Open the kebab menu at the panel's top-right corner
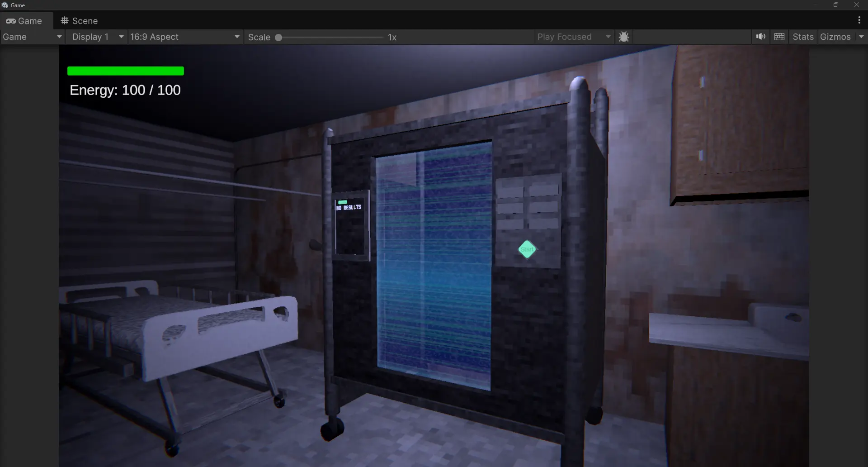The height and width of the screenshot is (467, 868). pyautogui.click(x=859, y=20)
